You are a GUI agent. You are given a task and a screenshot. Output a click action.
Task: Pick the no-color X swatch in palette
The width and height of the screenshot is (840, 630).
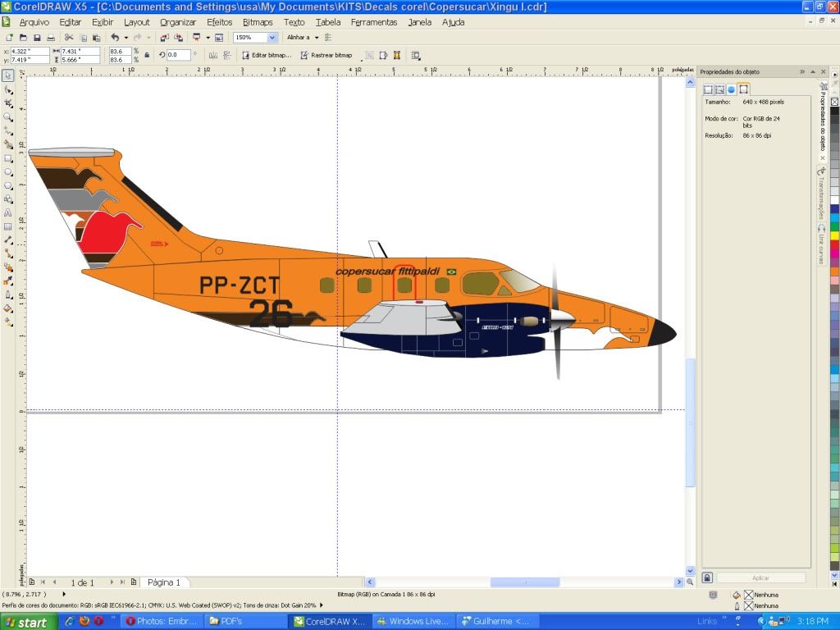pyautogui.click(x=834, y=102)
